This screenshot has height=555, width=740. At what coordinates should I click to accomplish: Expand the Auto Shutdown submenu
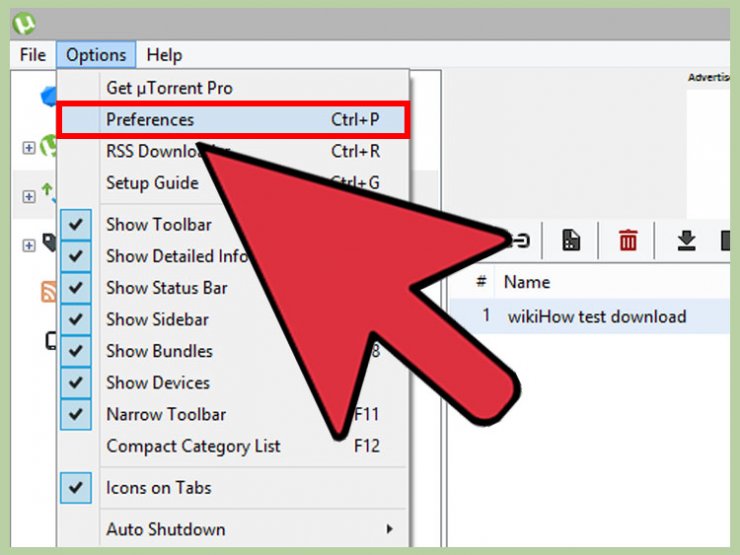[x=233, y=529]
